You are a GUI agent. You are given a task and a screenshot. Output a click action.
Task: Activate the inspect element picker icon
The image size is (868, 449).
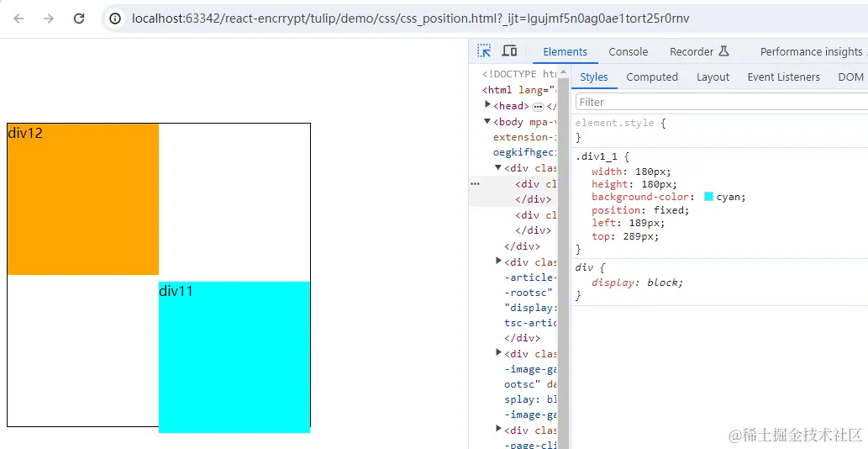tap(484, 51)
